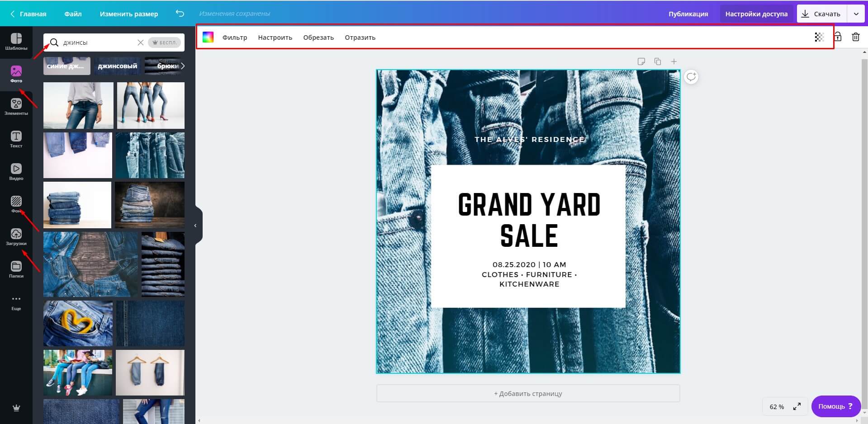Expand download options dropdown arrow
Image resolution: width=868 pixels, height=424 pixels.
856,14
